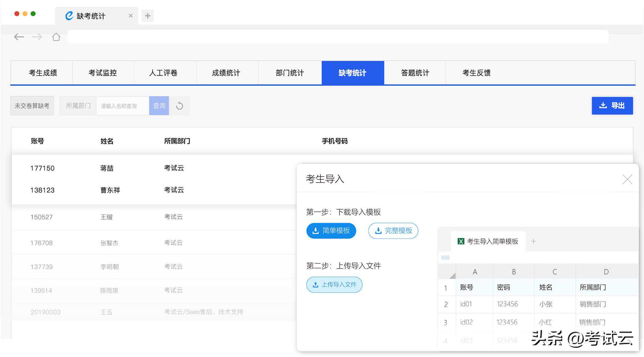
Task: Click the browser back arrow
Action: [19, 37]
